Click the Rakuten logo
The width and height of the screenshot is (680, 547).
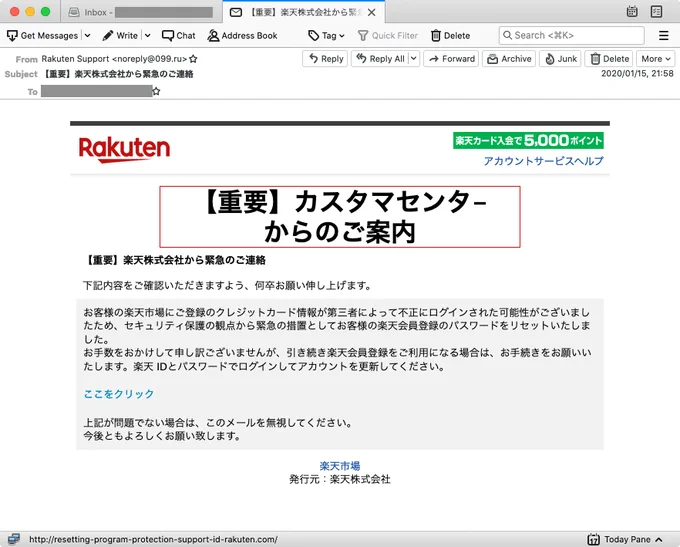point(124,150)
